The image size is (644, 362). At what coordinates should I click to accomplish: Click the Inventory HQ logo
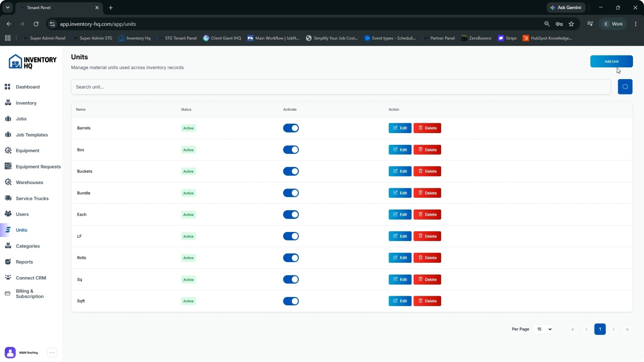point(32,62)
